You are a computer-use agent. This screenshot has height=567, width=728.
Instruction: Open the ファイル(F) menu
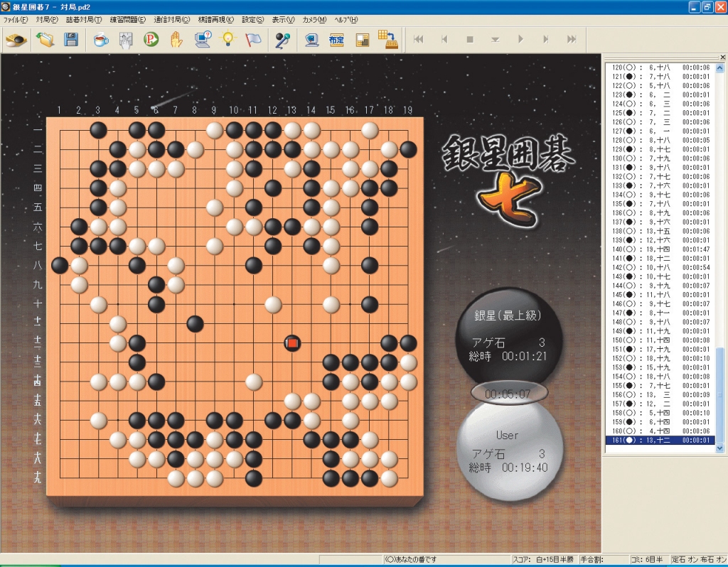(16, 19)
